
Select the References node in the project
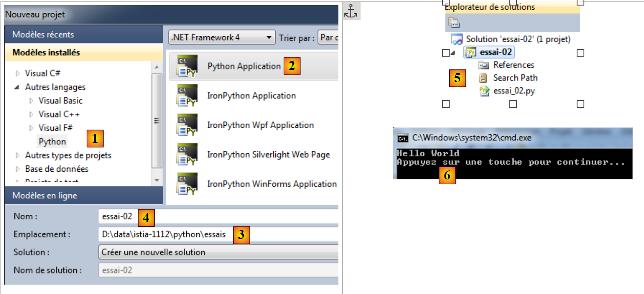click(513, 65)
